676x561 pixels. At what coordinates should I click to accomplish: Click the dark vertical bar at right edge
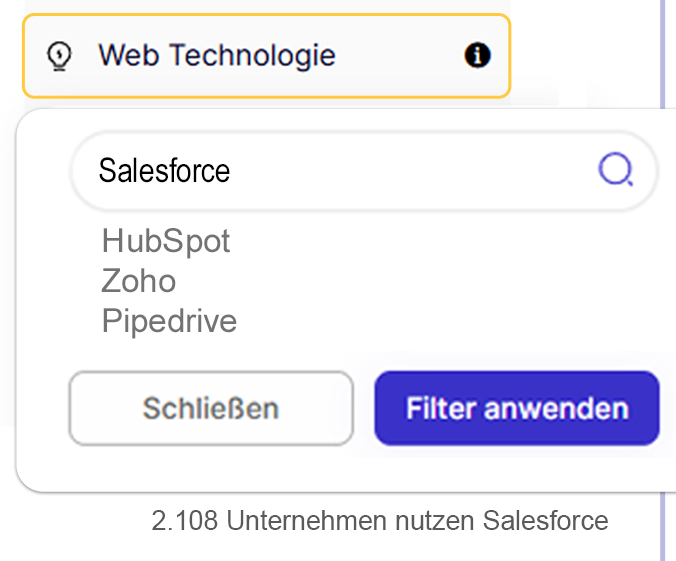coord(667,280)
